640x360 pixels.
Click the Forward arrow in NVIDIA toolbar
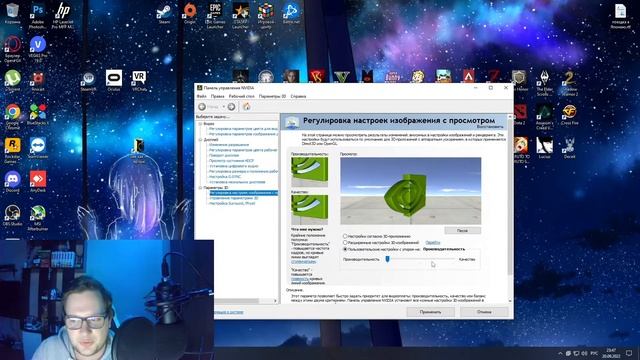[231, 107]
